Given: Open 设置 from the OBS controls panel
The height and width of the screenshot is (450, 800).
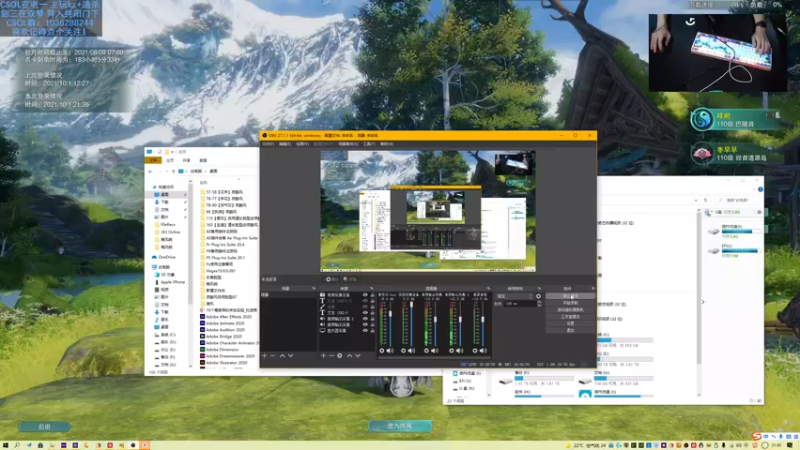Looking at the screenshot, I should [570, 323].
